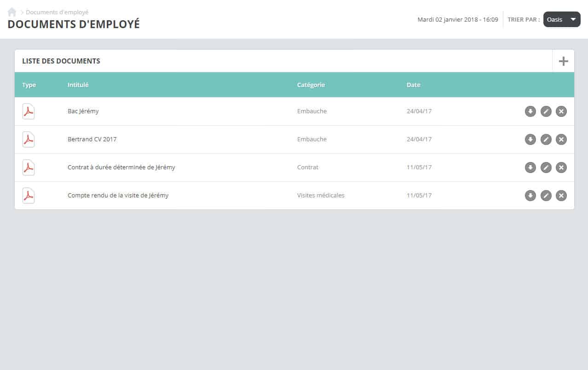The width and height of the screenshot is (588, 370).
Task: Click date 11/05/17 in Compte rendu row
Action: pyautogui.click(x=419, y=196)
